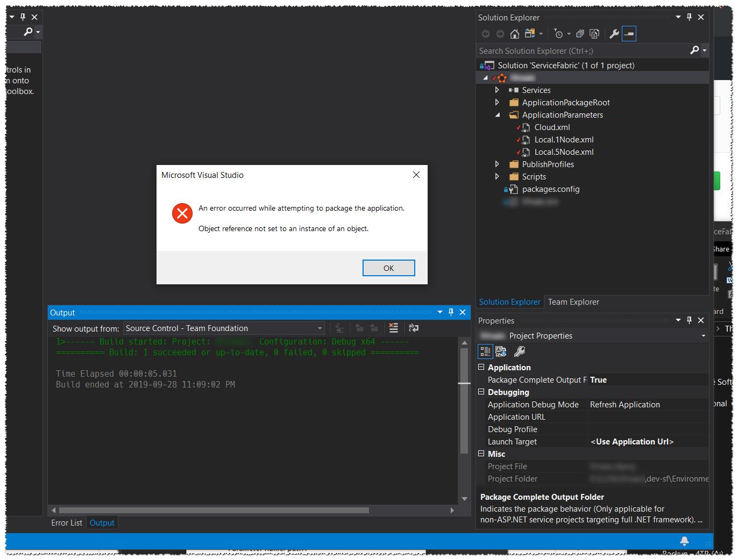Open Properties pages with the wrench icon

click(519, 351)
